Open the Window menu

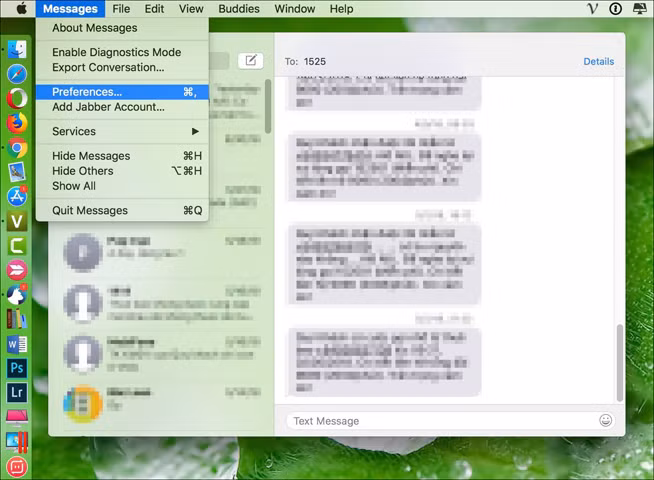coord(294,8)
